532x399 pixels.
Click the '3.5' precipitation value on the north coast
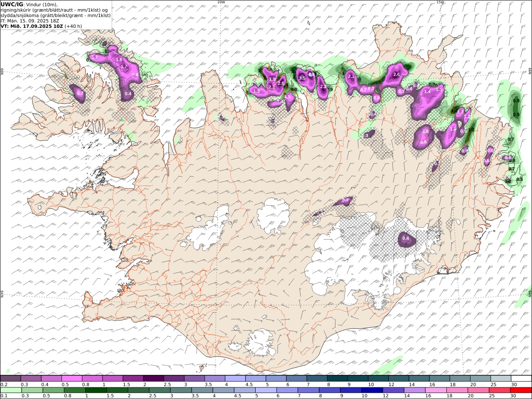pyautogui.click(x=302, y=78)
